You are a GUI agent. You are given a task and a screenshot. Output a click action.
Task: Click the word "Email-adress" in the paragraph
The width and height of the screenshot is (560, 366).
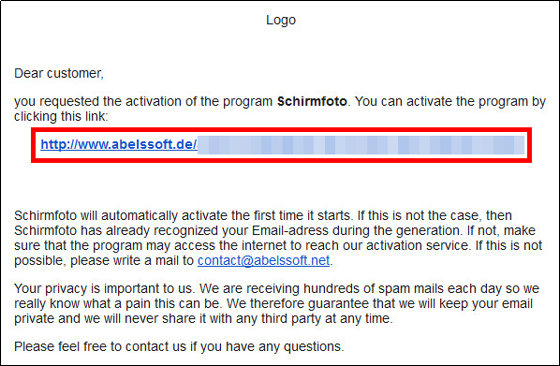click(x=290, y=231)
